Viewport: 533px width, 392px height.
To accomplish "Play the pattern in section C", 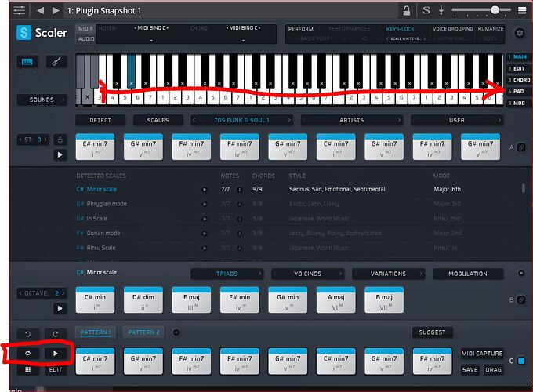I will [x=56, y=354].
